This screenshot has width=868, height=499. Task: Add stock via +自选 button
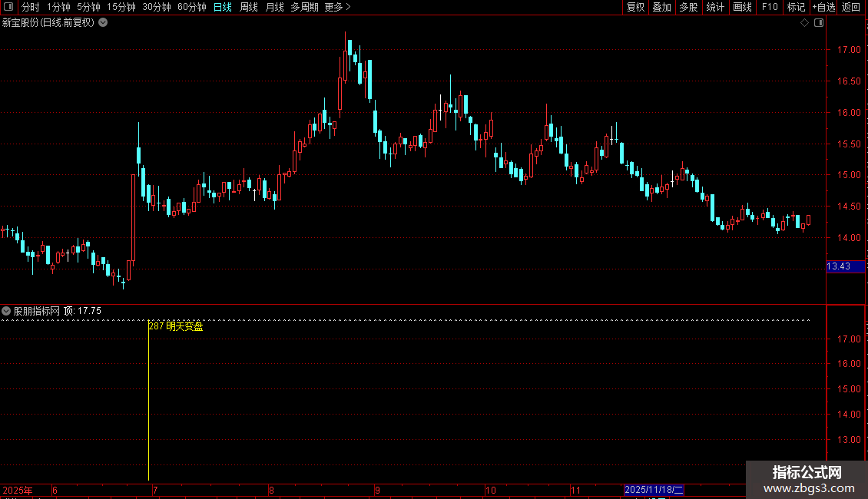click(823, 7)
